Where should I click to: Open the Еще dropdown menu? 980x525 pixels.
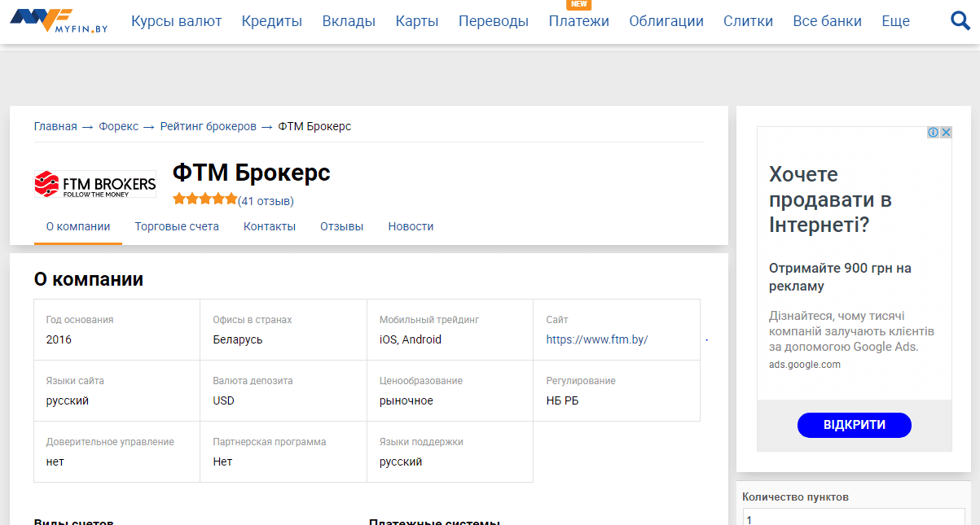point(895,21)
